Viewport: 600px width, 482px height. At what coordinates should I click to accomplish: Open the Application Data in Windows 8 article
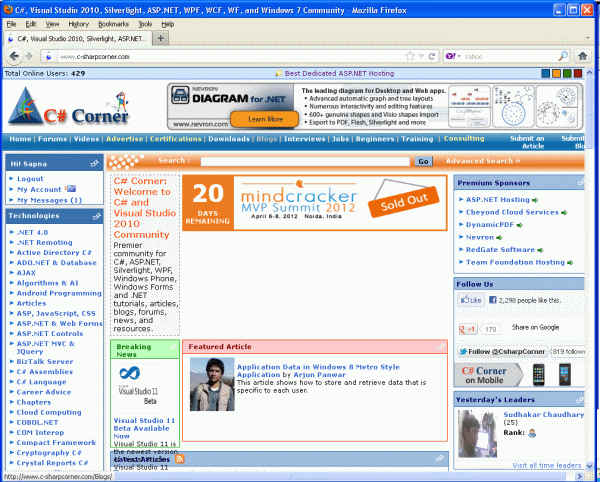(318, 371)
